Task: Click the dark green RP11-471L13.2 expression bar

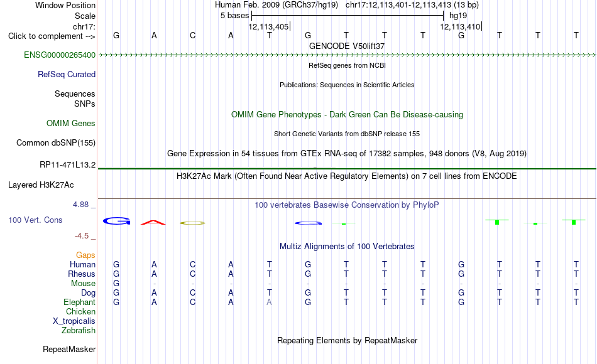Action: (x=347, y=168)
